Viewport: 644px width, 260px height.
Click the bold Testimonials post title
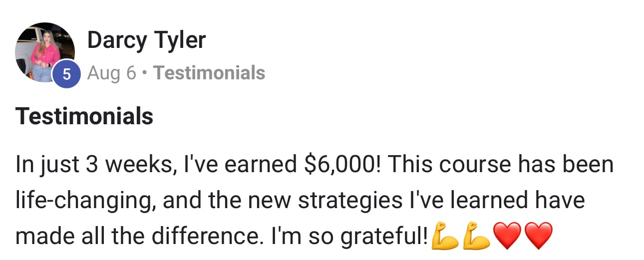click(84, 116)
